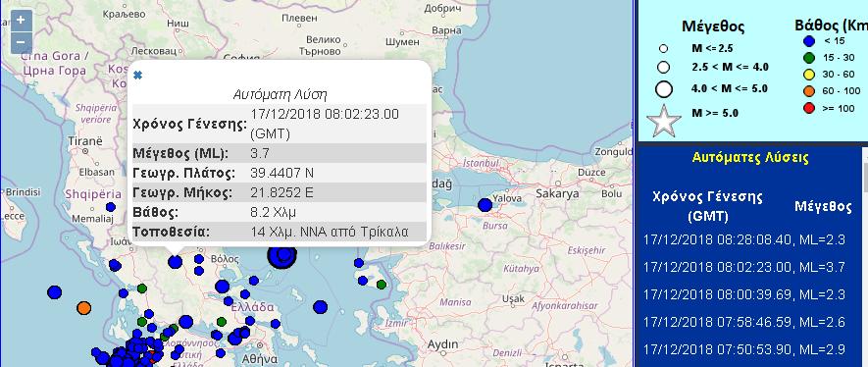Click the red depth over 100 legend swatch

pos(809,109)
